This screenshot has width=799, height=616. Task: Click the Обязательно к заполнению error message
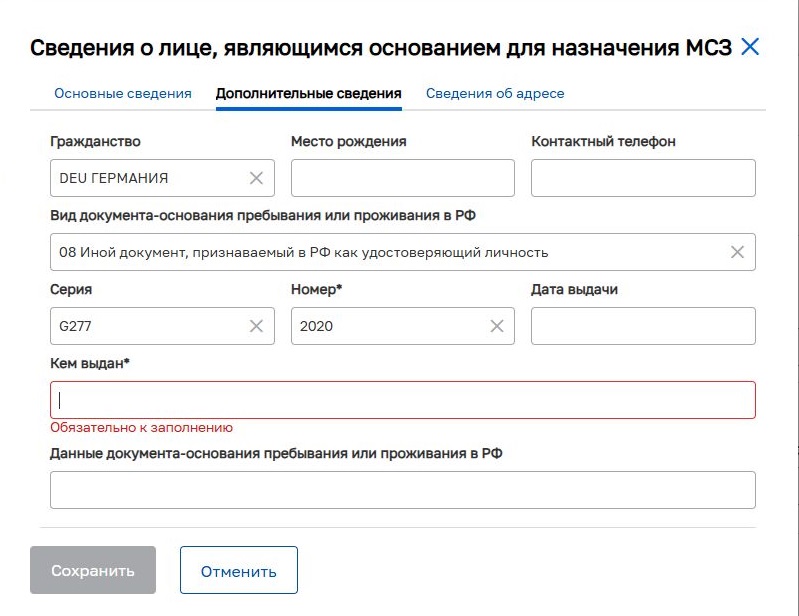(x=141, y=427)
